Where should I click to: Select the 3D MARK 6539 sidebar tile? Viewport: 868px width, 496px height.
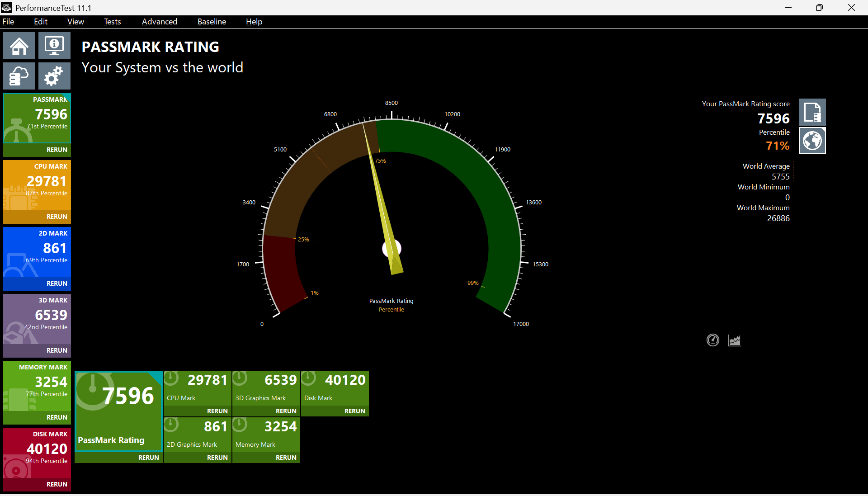pyautogui.click(x=37, y=319)
